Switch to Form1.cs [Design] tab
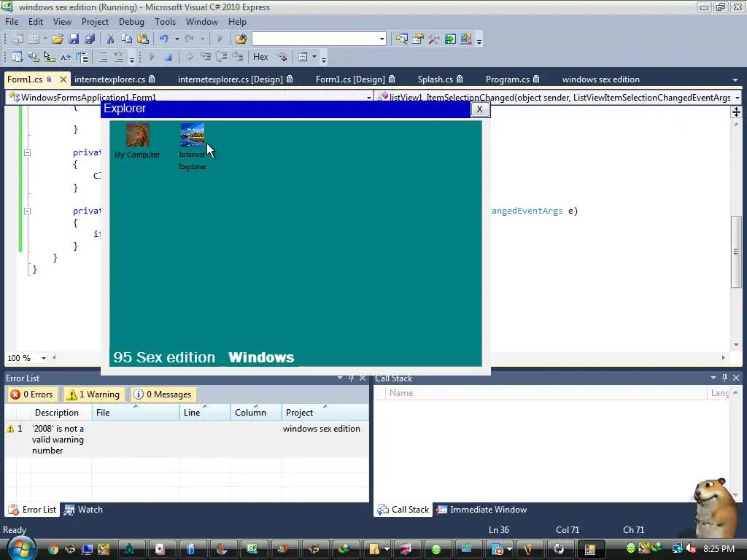 point(355,79)
